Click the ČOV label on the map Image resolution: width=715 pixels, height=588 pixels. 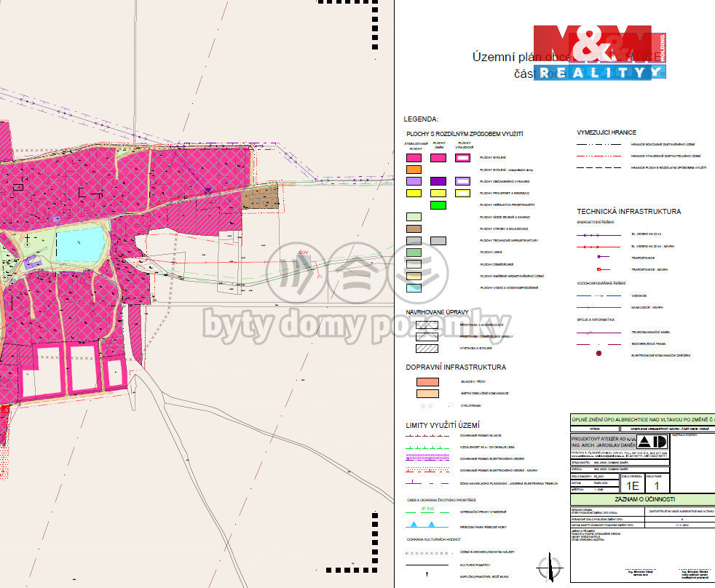pos(304,252)
